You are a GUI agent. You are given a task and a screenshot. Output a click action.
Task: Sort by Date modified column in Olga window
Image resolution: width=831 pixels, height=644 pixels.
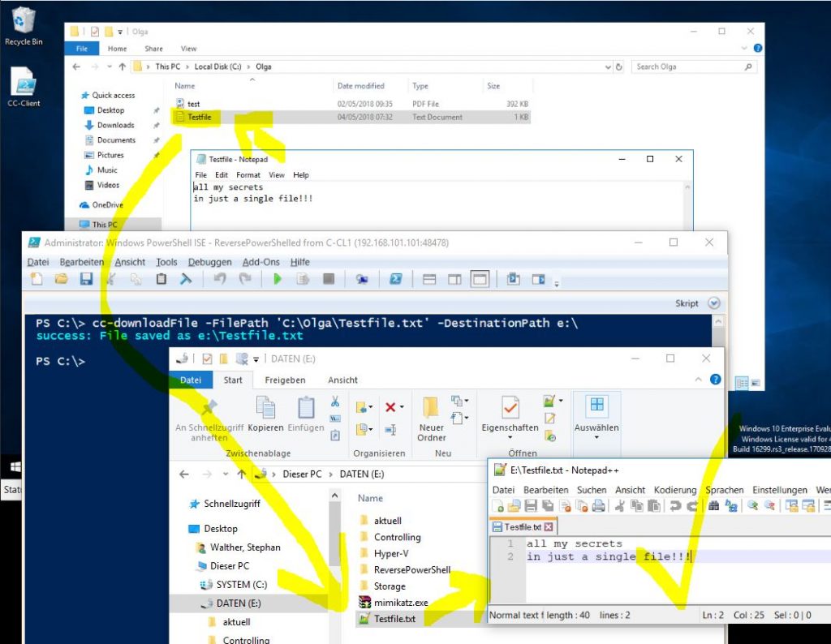pos(361,86)
